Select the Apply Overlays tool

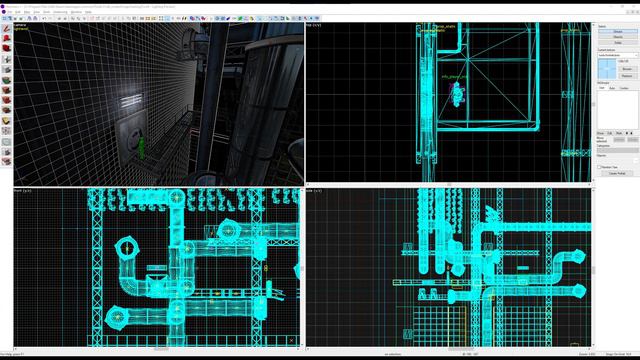(6, 111)
